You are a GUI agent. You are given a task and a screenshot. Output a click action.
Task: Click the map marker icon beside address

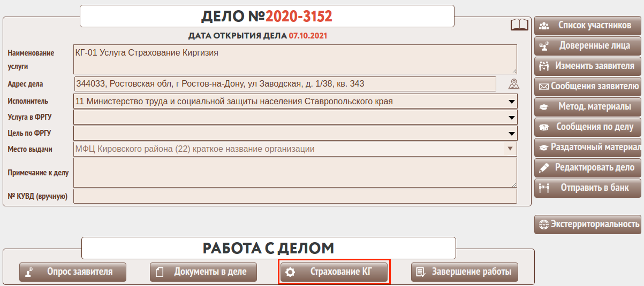(x=513, y=84)
